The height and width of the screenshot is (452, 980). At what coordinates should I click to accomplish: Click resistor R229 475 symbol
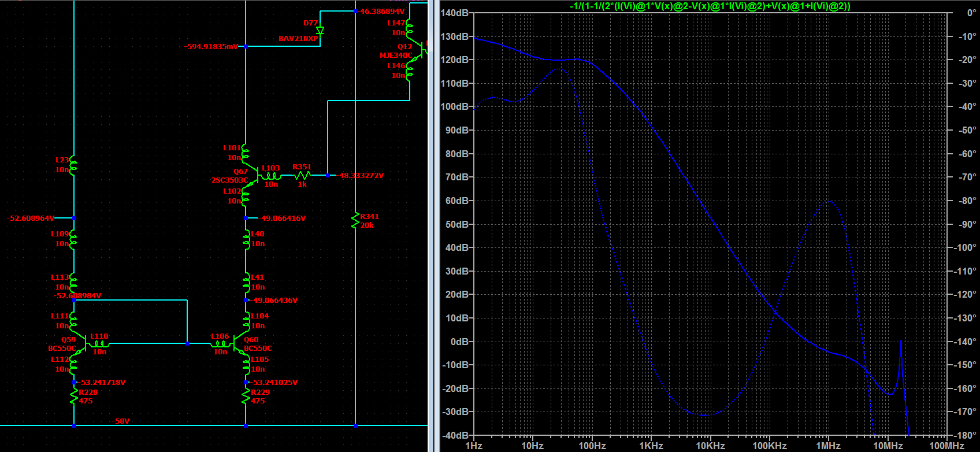(x=246, y=396)
